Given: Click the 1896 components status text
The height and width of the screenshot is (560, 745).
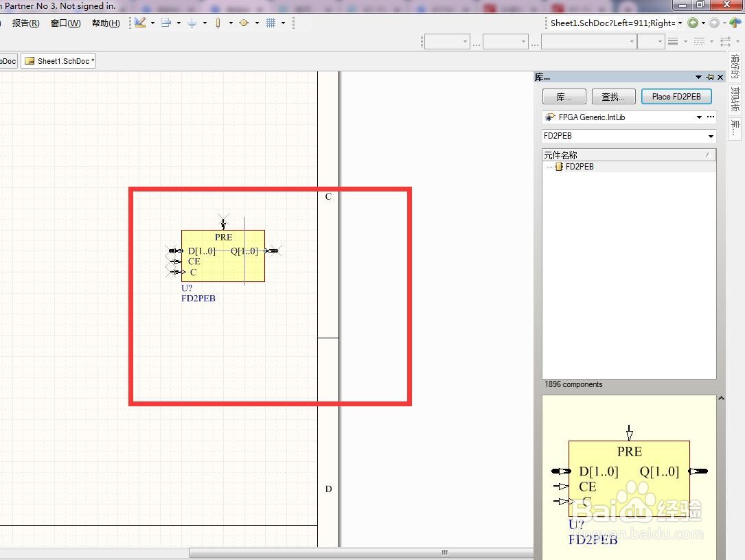Looking at the screenshot, I should tap(573, 384).
